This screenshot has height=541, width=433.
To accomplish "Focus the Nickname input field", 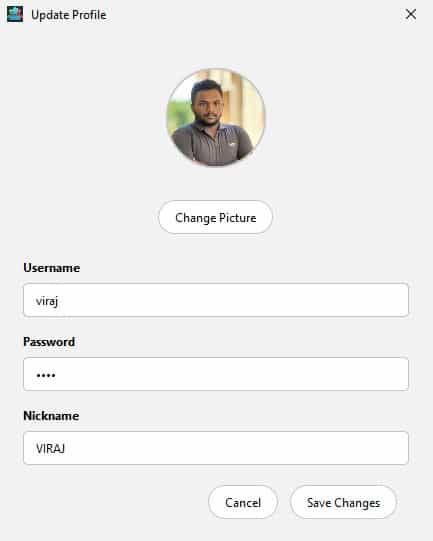I will pyautogui.click(x=216, y=448).
